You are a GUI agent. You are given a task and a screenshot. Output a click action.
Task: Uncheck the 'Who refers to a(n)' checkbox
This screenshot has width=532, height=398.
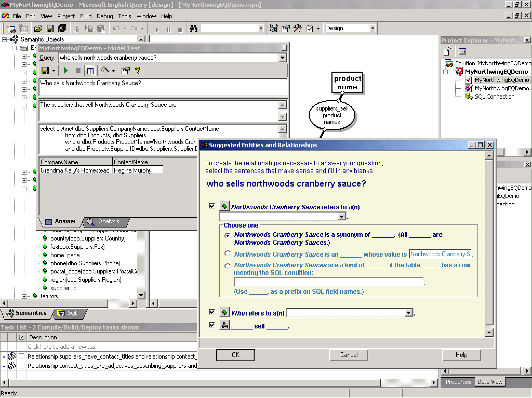click(212, 312)
